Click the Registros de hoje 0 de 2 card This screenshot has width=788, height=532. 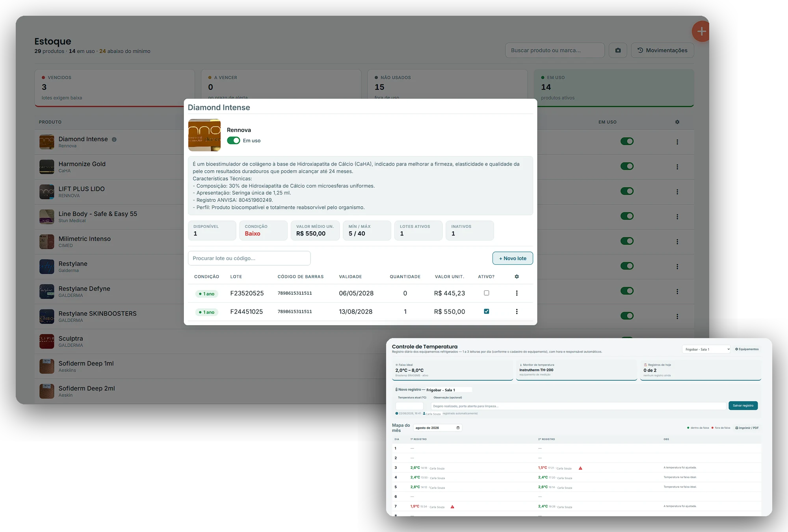click(701, 370)
